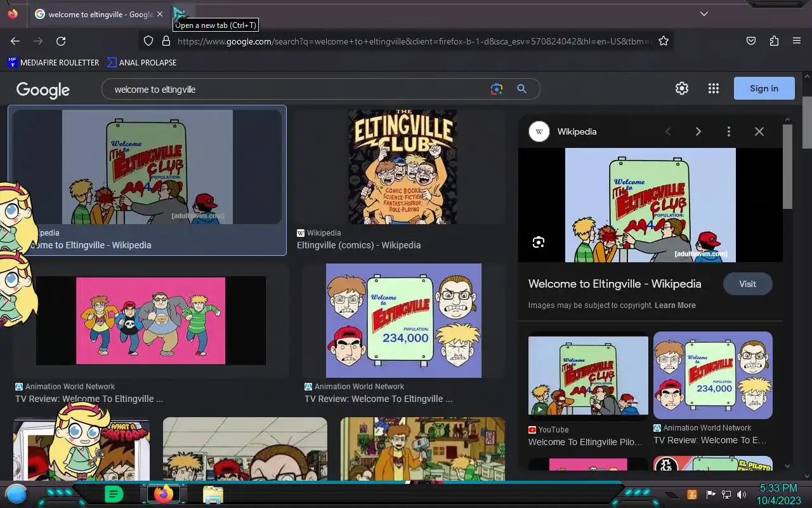The height and width of the screenshot is (508, 812).
Task: Click the volume speaker tray icon
Action: (x=742, y=494)
